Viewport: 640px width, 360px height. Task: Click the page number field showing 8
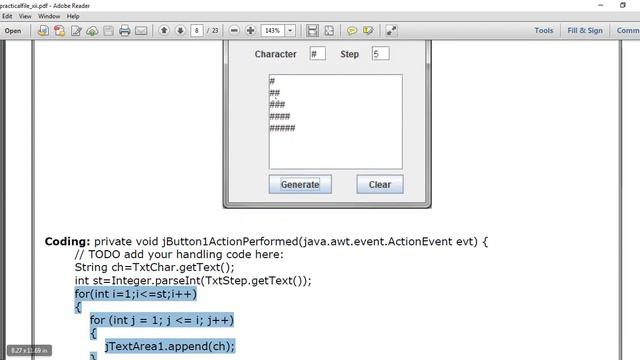pyautogui.click(x=197, y=31)
